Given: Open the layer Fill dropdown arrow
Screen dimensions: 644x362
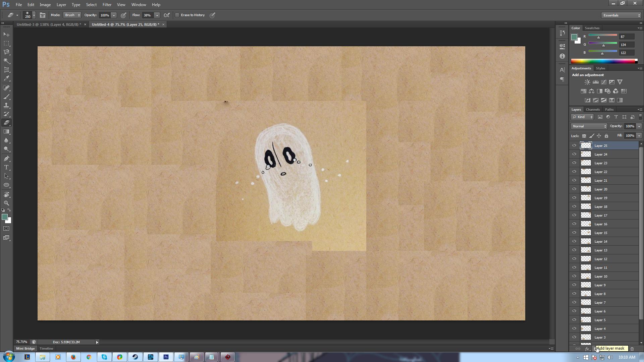Looking at the screenshot, I should point(639,136).
